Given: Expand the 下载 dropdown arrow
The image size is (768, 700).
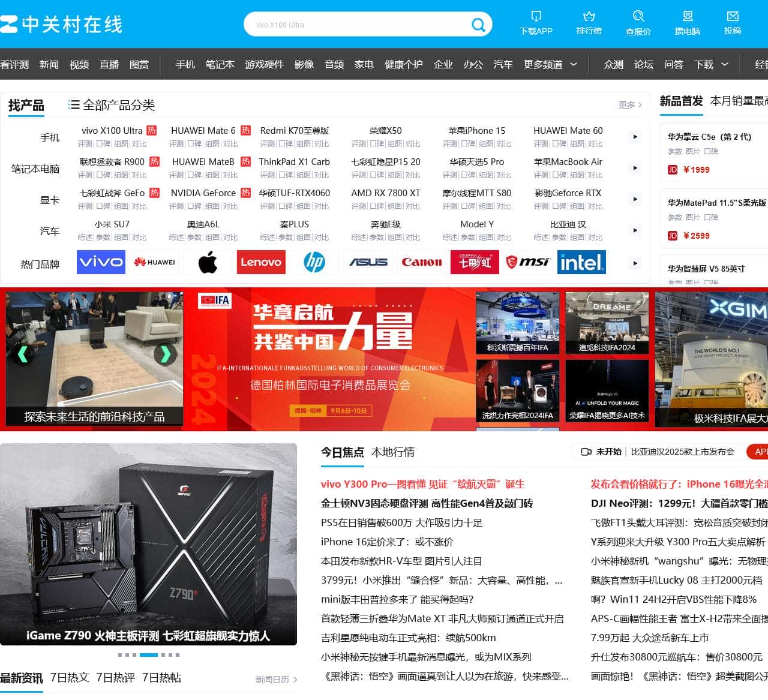Looking at the screenshot, I should point(725,64).
